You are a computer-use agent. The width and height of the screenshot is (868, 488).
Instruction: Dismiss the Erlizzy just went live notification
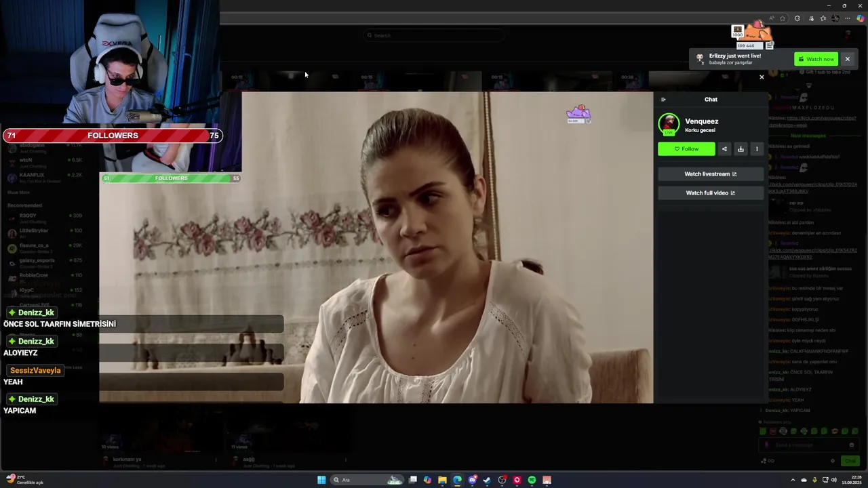tap(847, 59)
